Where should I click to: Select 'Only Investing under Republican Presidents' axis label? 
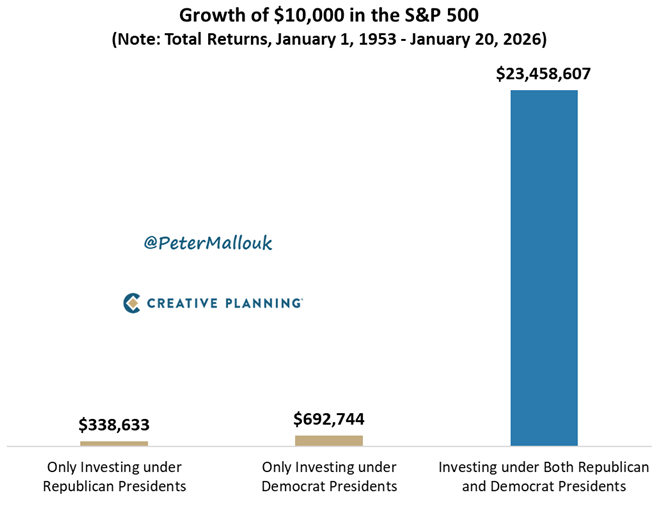coord(114,476)
